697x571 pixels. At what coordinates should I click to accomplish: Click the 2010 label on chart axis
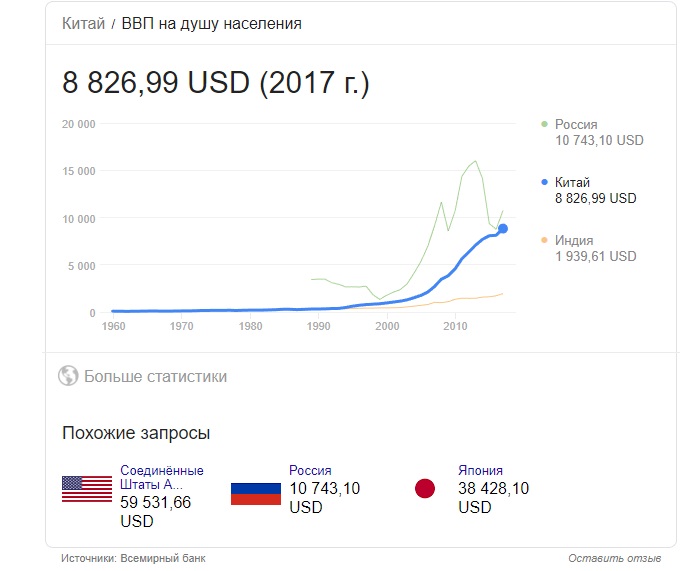[x=455, y=326]
